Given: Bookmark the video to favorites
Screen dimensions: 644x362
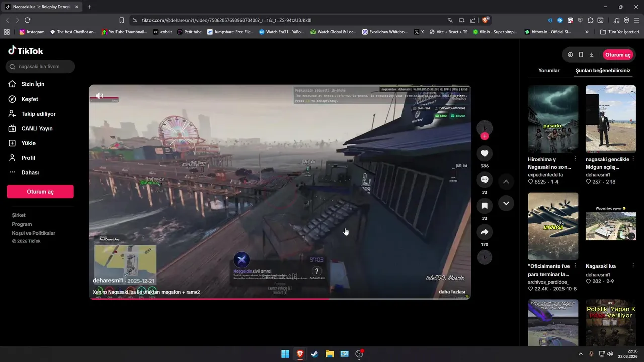Looking at the screenshot, I should point(485,206).
